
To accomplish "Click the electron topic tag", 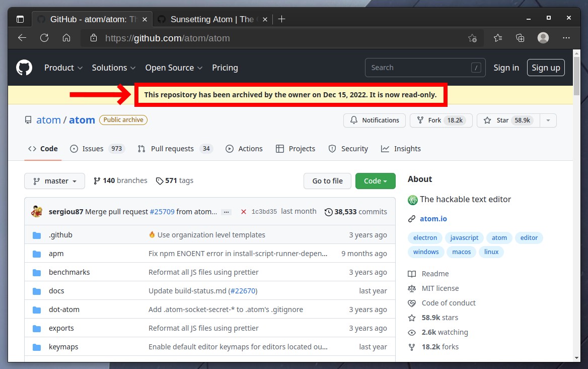I will pos(425,237).
